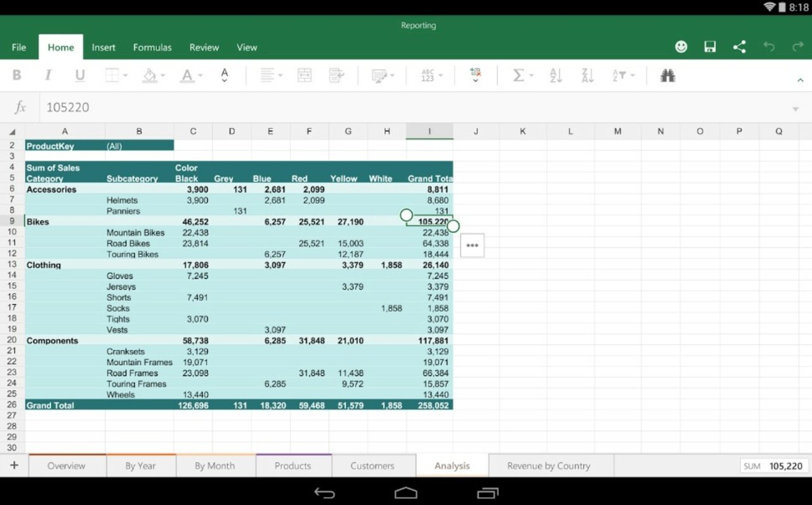Screen dimensions: 812x505
Task: Open the Number Format dropdown
Action: point(429,75)
